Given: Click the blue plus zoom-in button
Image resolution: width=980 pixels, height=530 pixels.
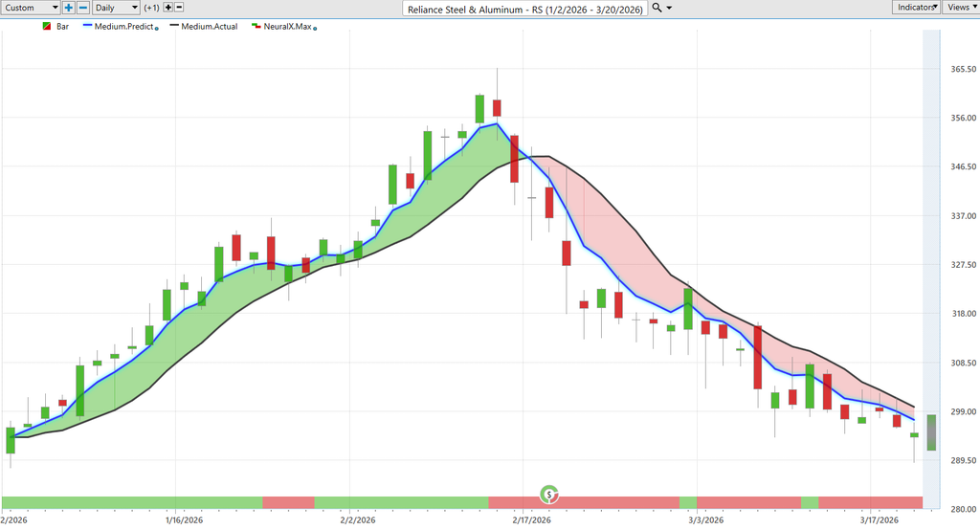Looking at the screenshot, I should pyautogui.click(x=69, y=8).
